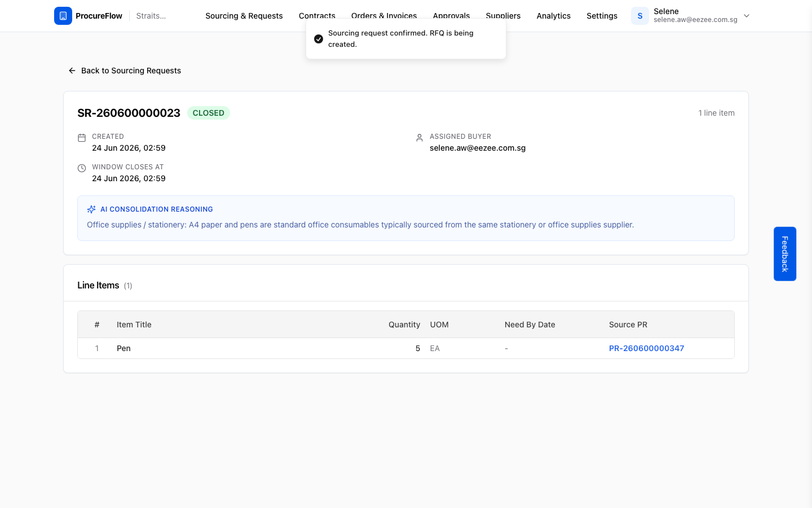Open the Feedback side tab
Image resolution: width=812 pixels, height=508 pixels.
[785, 254]
